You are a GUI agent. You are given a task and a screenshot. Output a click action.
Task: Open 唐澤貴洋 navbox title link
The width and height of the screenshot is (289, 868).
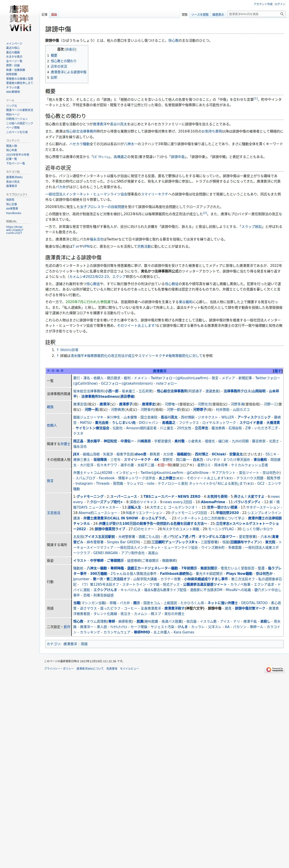pos(160,371)
